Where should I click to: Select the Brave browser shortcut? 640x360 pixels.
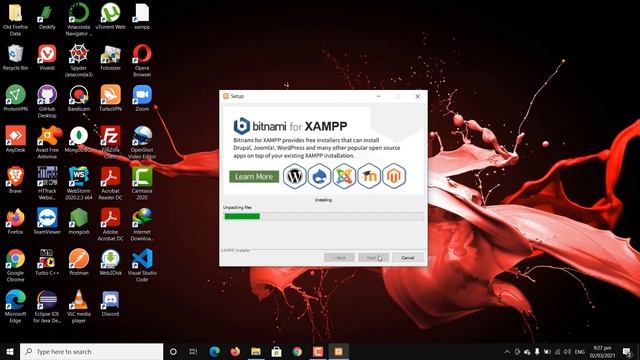15,181
